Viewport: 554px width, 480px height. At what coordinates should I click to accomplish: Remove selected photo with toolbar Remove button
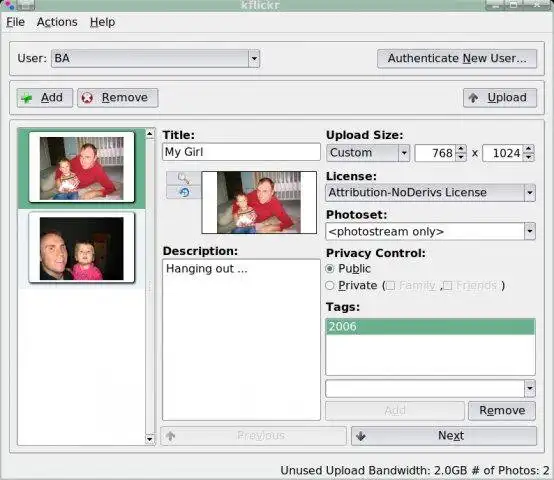click(118, 97)
